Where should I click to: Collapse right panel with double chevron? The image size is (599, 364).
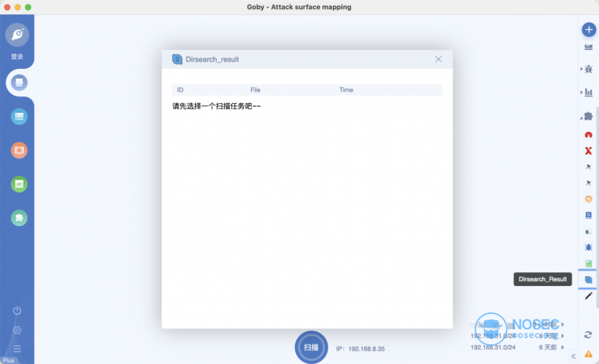pyautogui.click(x=573, y=356)
